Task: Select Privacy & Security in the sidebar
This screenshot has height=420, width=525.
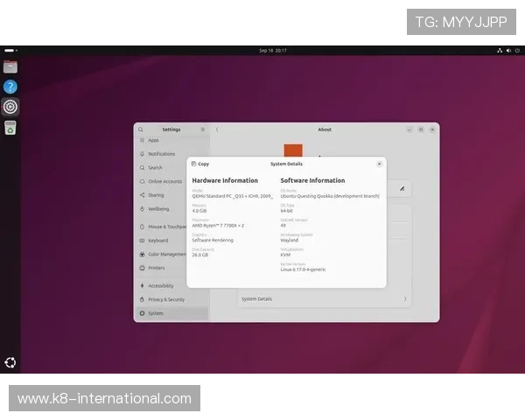Action: pyautogui.click(x=165, y=299)
